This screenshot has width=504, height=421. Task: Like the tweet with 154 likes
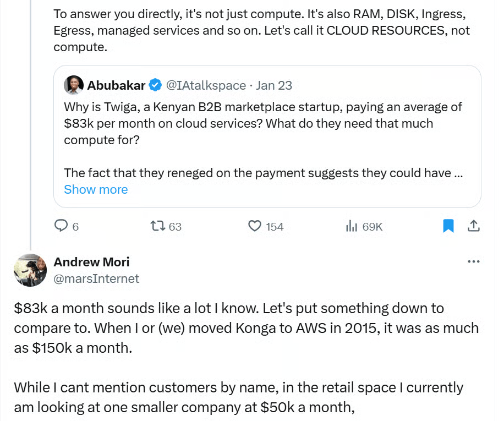(x=255, y=226)
